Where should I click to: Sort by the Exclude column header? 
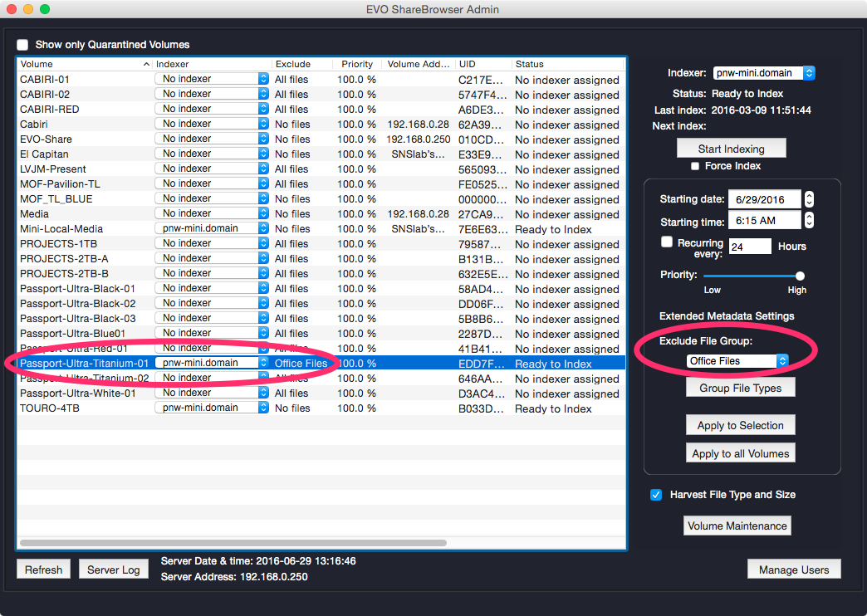[302, 64]
